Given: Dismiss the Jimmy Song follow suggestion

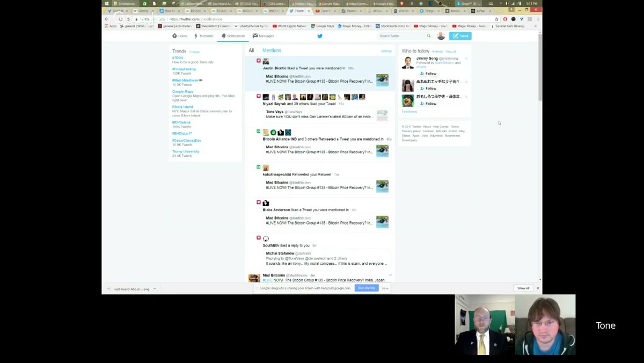Looking at the screenshot, I should point(466,59).
